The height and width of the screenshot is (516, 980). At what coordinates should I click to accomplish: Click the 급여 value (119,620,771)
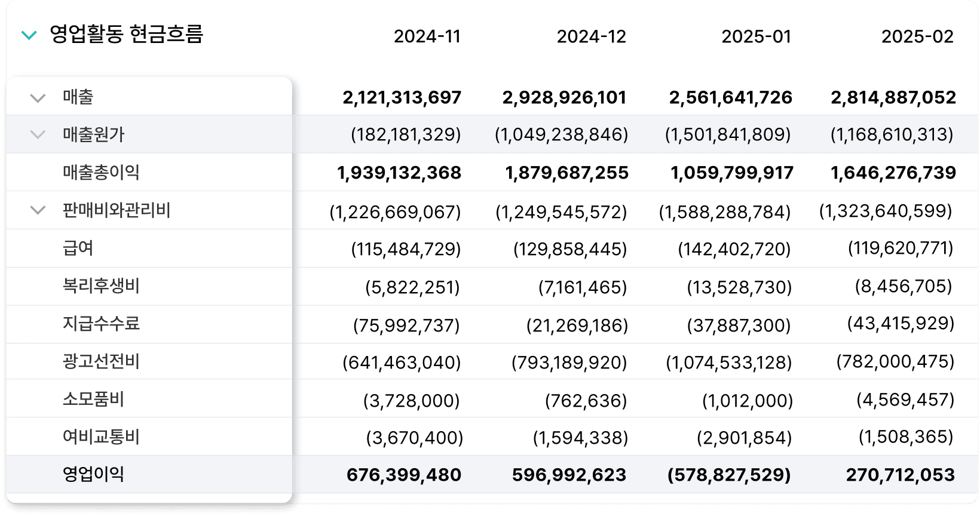point(901,248)
